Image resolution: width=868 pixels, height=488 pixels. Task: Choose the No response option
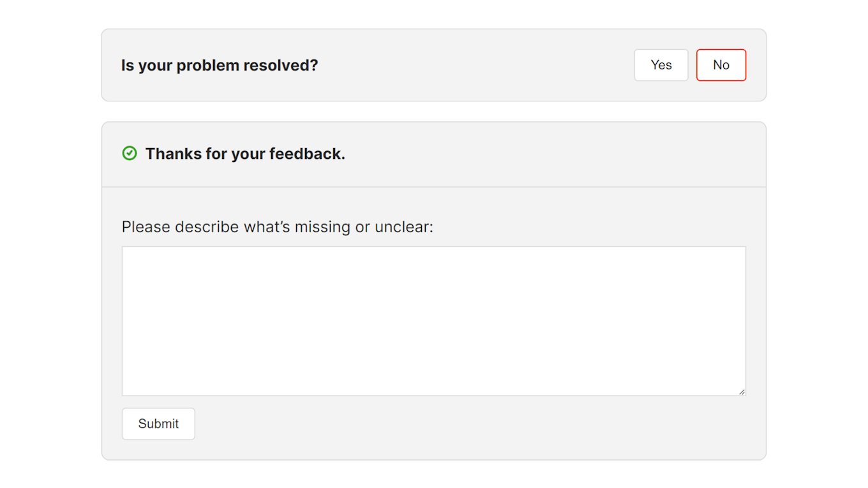pyautogui.click(x=721, y=65)
